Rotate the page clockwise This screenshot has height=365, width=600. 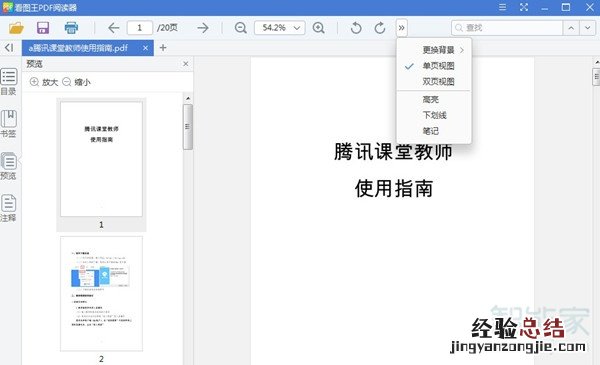pyautogui.click(x=380, y=28)
